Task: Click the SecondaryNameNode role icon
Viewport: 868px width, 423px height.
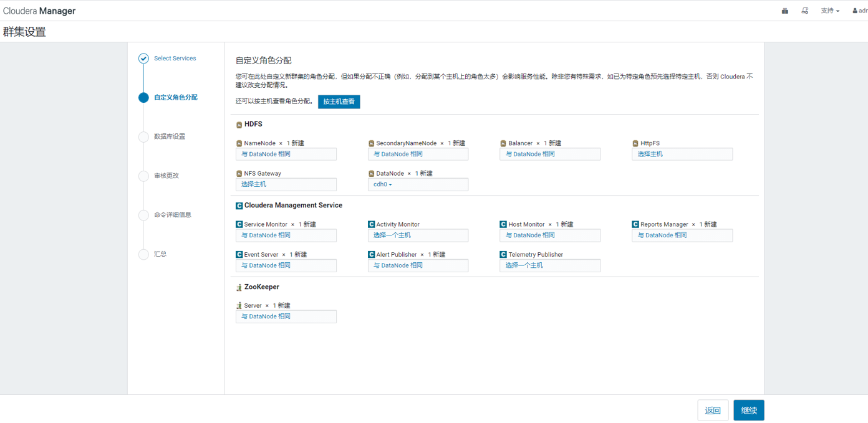Action: pyautogui.click(x=371, y=143)
